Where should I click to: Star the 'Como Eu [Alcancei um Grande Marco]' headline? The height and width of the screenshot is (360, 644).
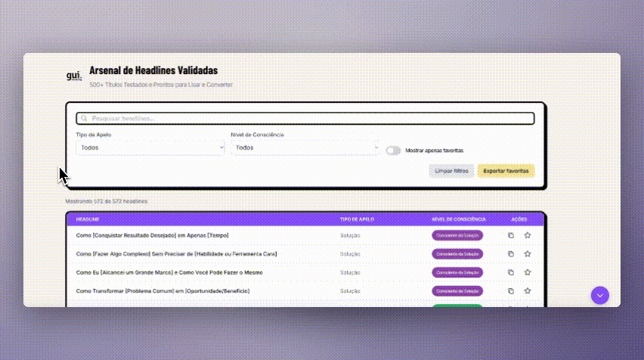528,272
